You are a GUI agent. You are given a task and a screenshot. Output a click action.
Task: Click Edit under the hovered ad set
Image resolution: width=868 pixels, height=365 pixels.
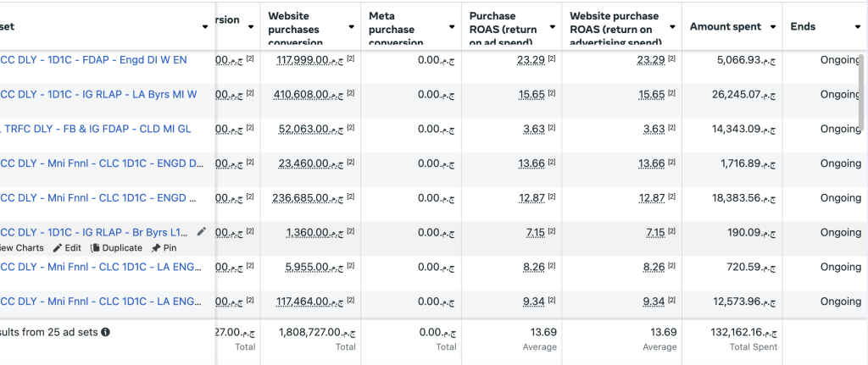point(67,248)
